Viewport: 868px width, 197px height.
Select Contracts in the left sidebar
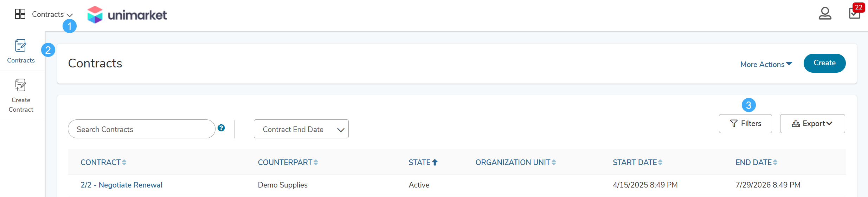point(21,51)
